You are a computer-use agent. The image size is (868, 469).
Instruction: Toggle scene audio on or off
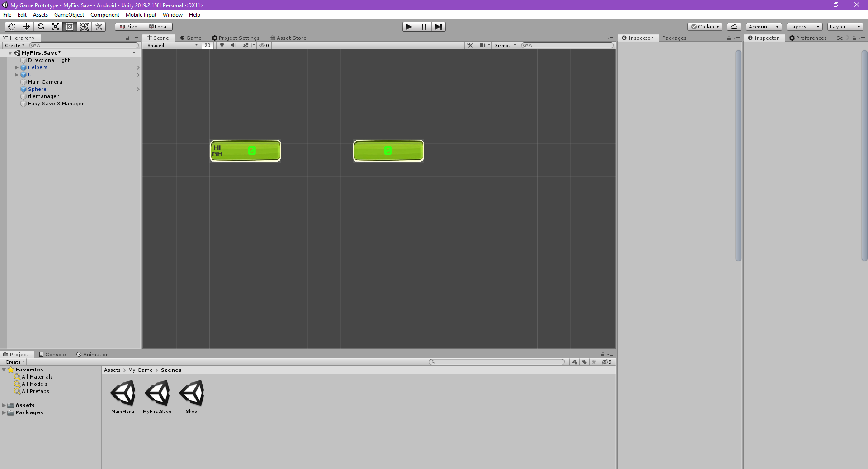pos(233,45)
